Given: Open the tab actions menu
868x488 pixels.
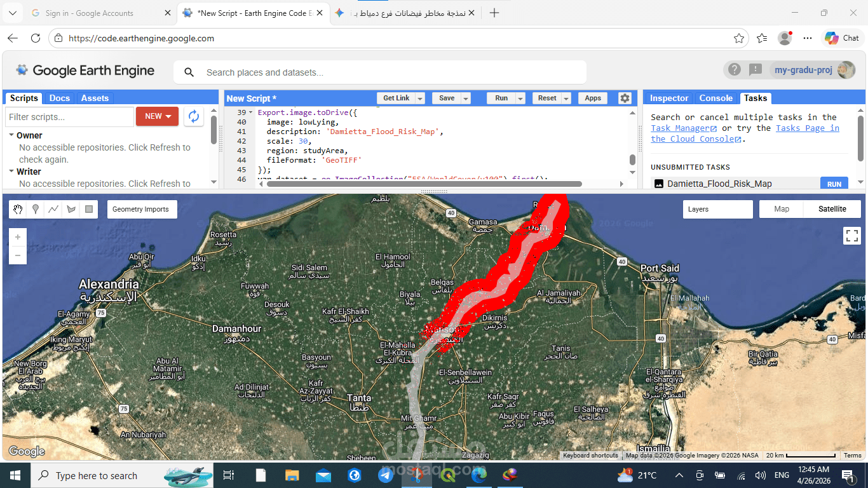Looking at the screenshot, I should tap(13, 13).
